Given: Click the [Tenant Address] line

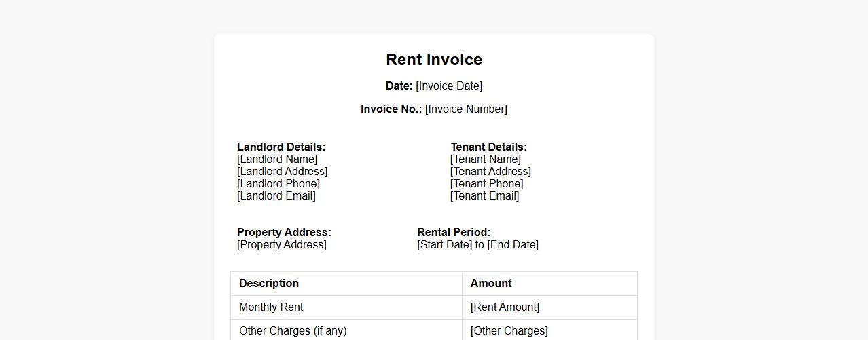Looking at the screenshot, I should pyautogui.click(x=490, y=171).
